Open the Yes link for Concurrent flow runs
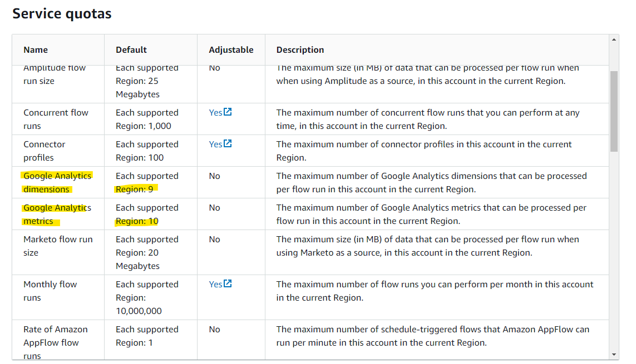The image size is (636, 364). (x=215, y=113)
